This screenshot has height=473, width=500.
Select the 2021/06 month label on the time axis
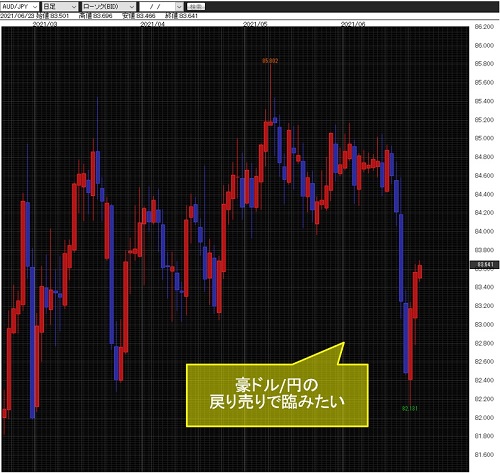(x=353, y=24)
